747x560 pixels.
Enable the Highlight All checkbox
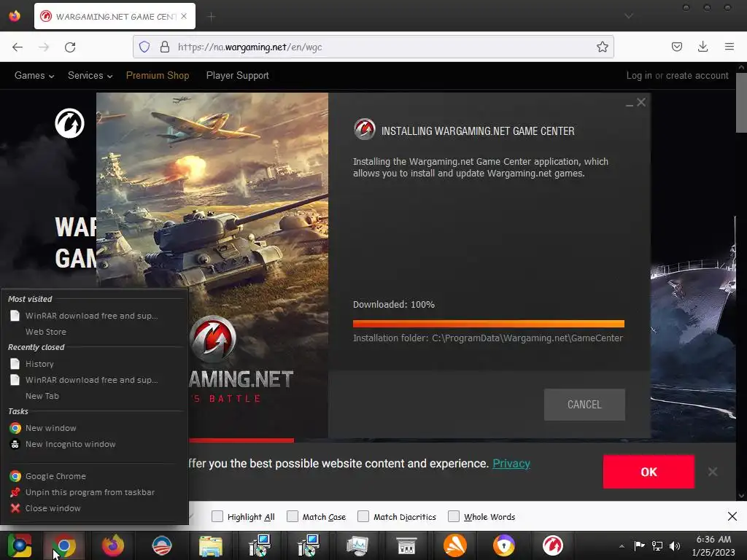click(x=217, y=516)
